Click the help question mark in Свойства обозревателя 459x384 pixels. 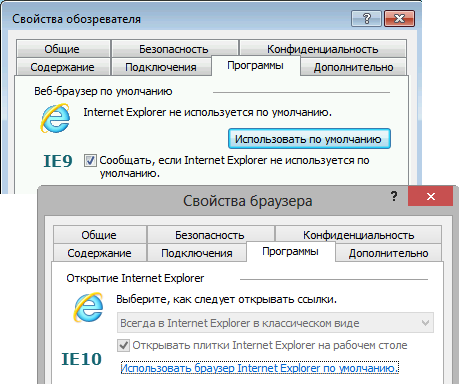click(366, 19)
